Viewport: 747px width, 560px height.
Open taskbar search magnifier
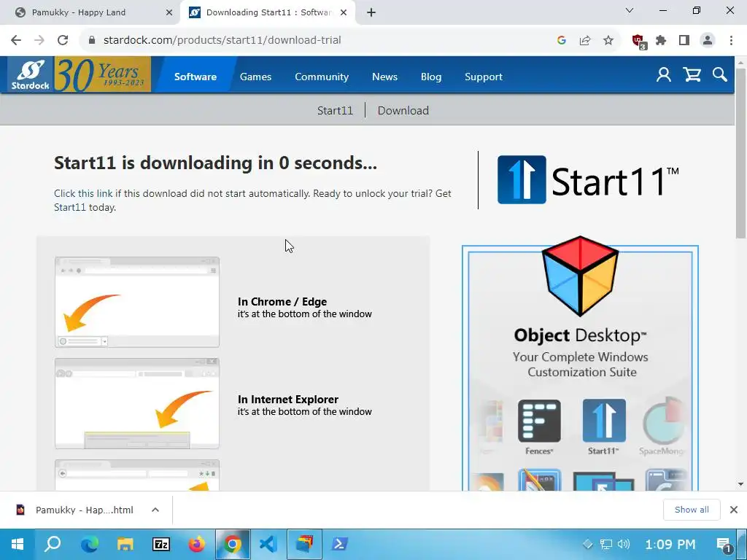53,544
